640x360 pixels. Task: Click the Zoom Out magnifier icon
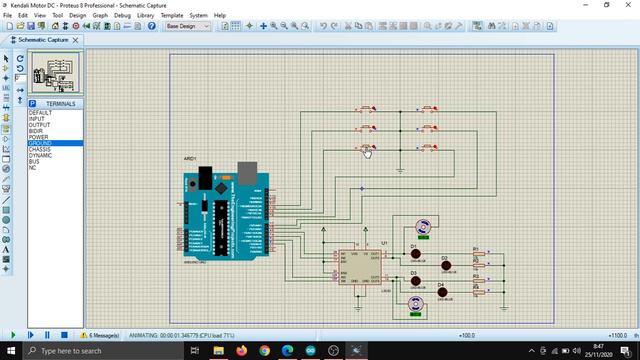click(x=284, y=26)
